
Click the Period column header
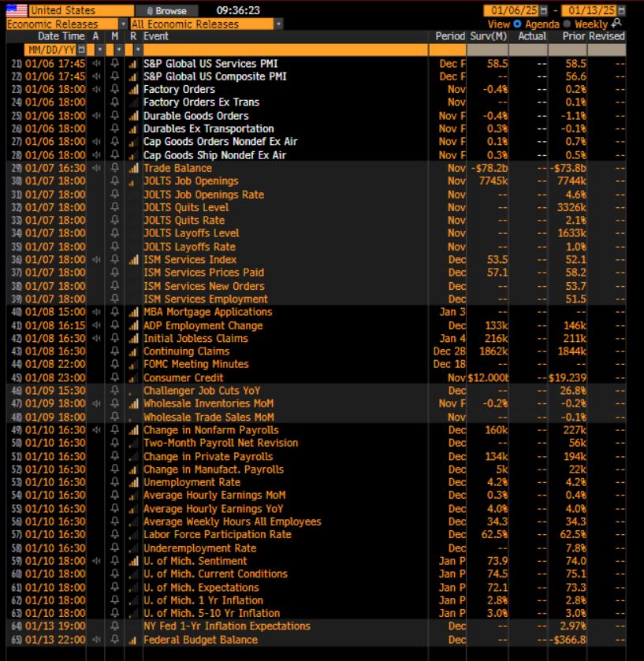[x=450, y=36]
